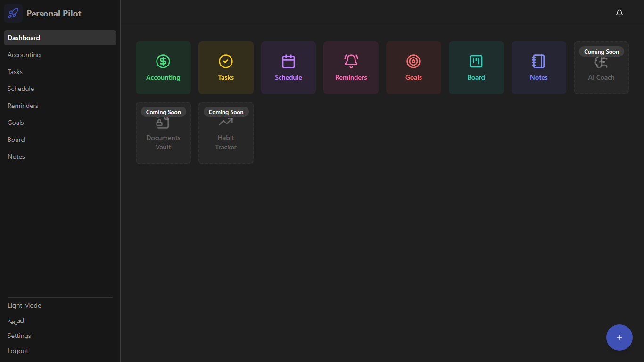Go to Accounting in the sidebar
Image resolution: width=644 pixels, height=362 pixels.
[24, 55]
